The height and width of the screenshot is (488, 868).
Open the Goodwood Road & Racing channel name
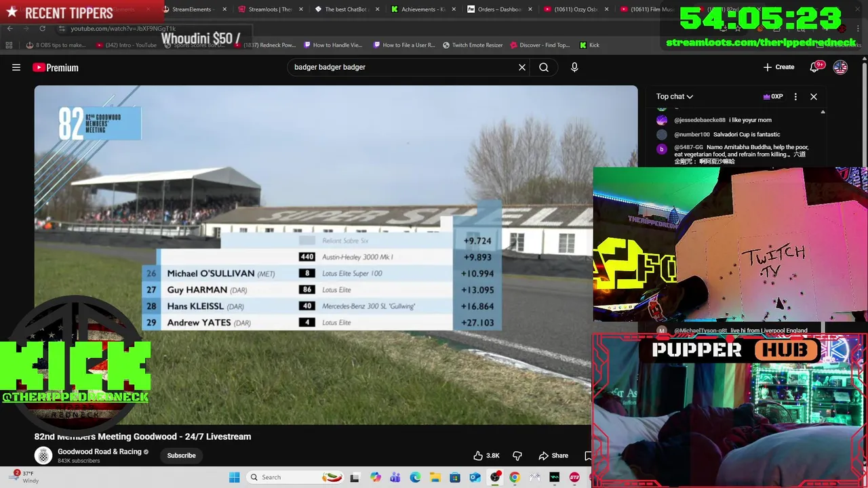(100, 451)
